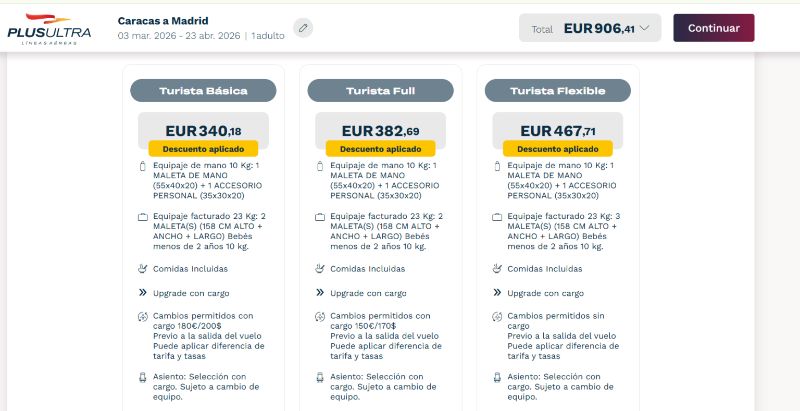Click Descuento aplicado badge under Turista Full
This screenshot has height=411, width=800.
(380, 149)
